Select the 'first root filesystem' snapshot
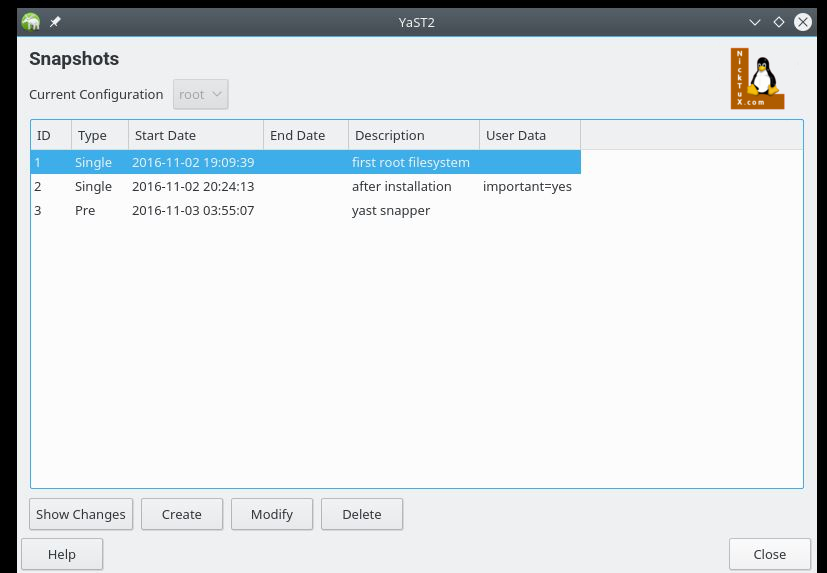Viewport: 827px width, 573px height. (x=410, y=162)
